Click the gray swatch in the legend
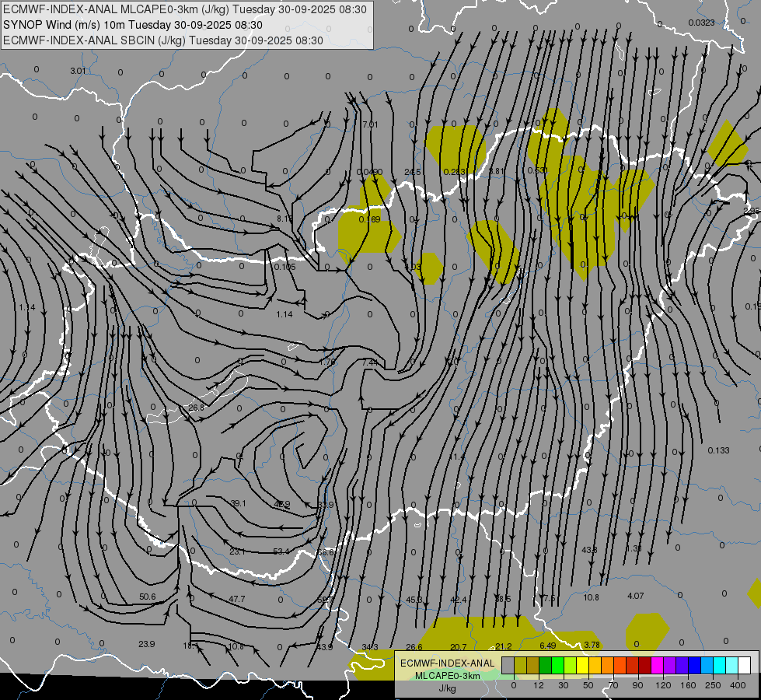Viewport: 761px width, 700px height. click(508, 666)
